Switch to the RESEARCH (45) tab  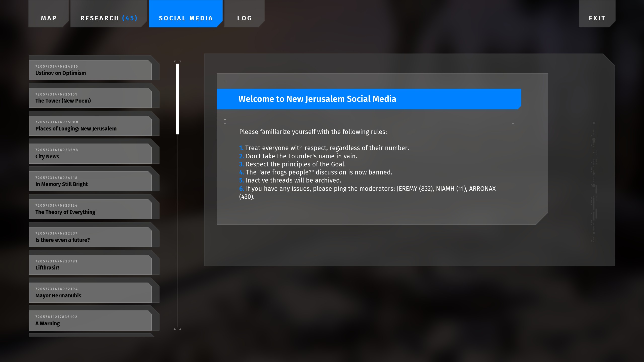tap(109, 18)
